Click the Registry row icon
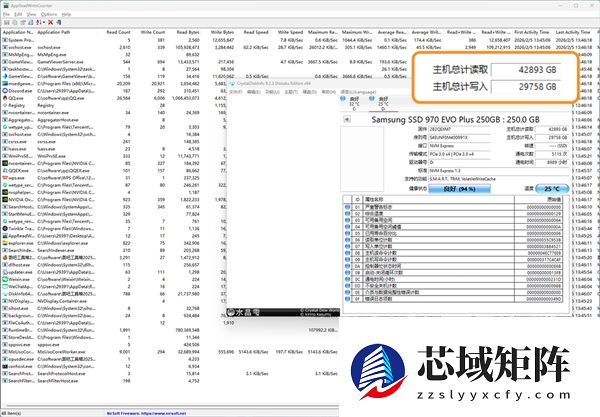Screen dimensions: 600x417 pyautogui.click(x=5, y=105)
